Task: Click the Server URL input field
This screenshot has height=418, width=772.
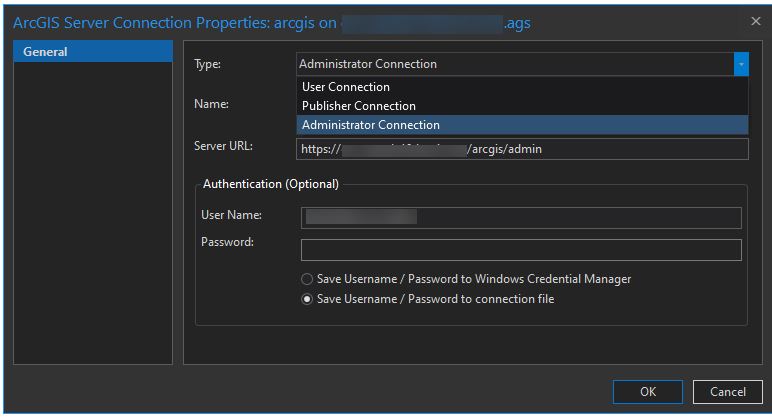Action: point(522,149)
